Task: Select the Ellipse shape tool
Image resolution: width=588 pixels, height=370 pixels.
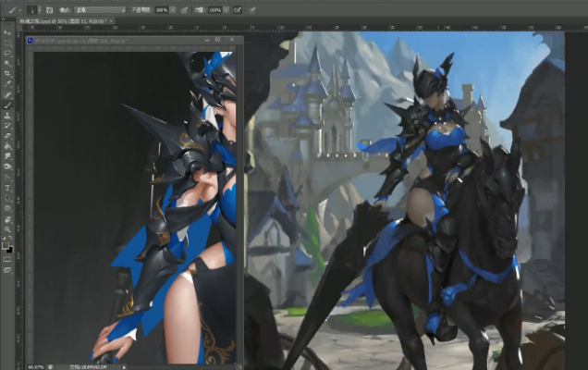Action: (7, 208)
